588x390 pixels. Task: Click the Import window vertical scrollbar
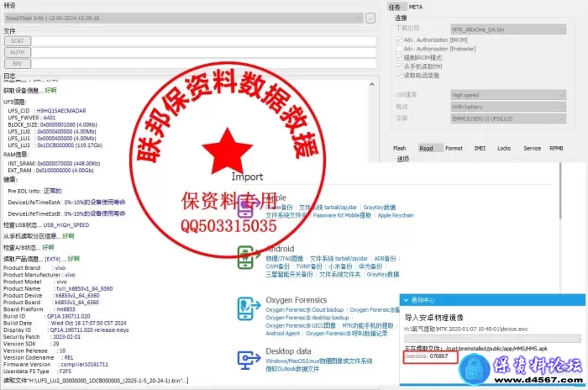560,191
